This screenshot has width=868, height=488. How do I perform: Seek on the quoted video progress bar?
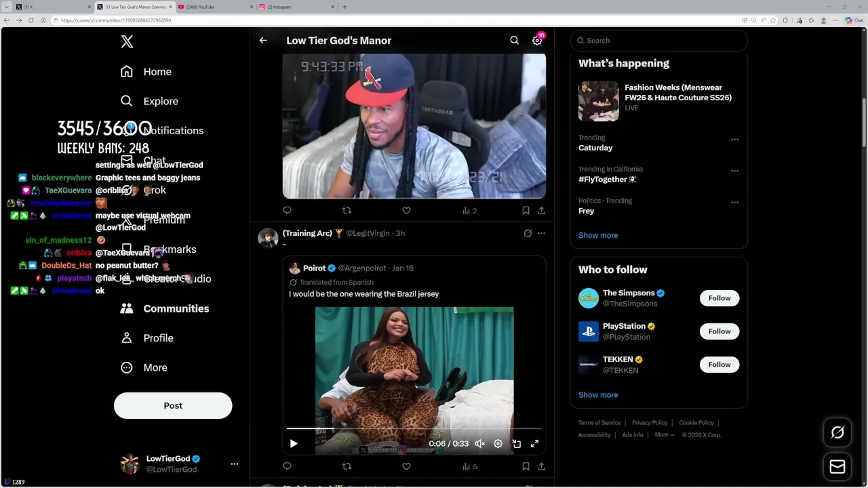[414, 429]
